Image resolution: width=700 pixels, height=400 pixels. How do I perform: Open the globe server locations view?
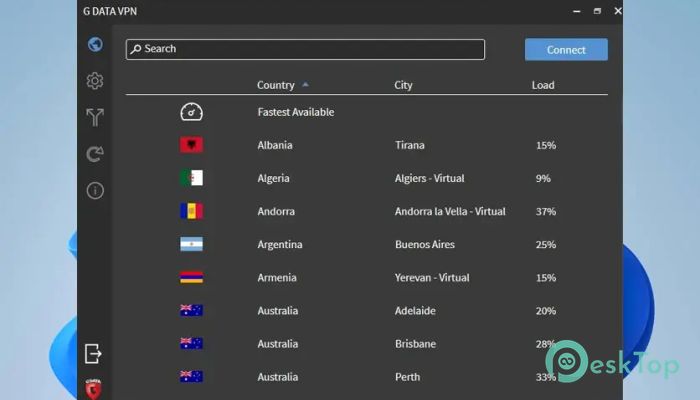(95, 44)
